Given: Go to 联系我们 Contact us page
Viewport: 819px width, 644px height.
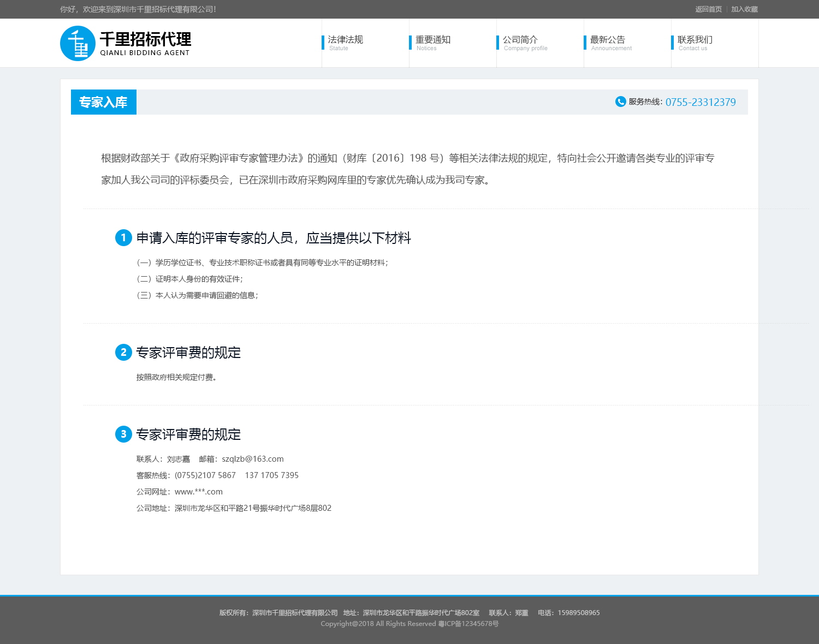Looking at the screenshot, I should coord(695,40).
